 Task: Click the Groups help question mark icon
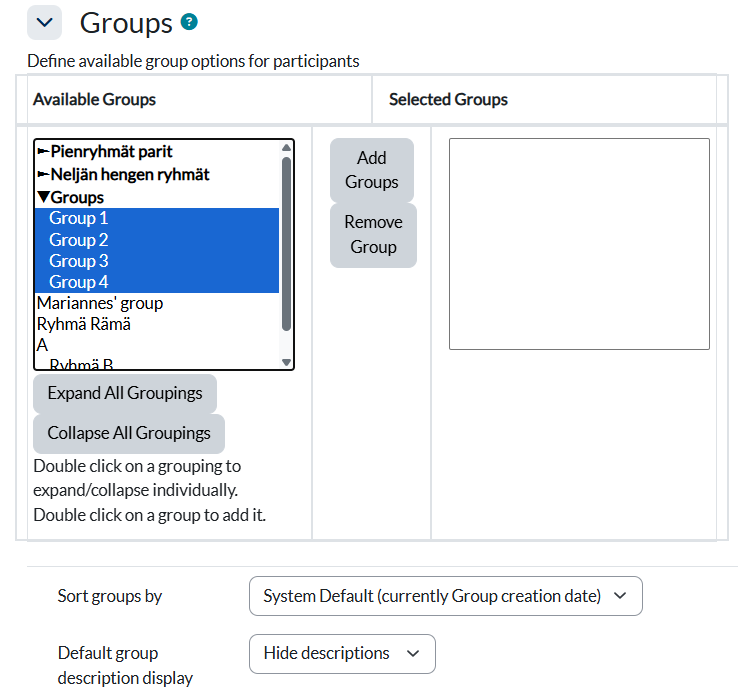pos(189,22)
